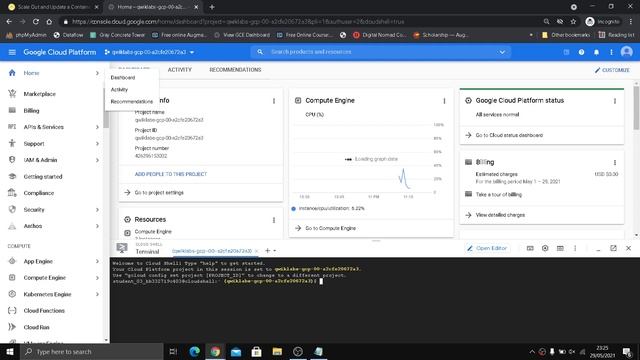Open File Explorer from the taskbar
Image resolution: width=640 pixels, height=360 pixels.
pos(277,351)
